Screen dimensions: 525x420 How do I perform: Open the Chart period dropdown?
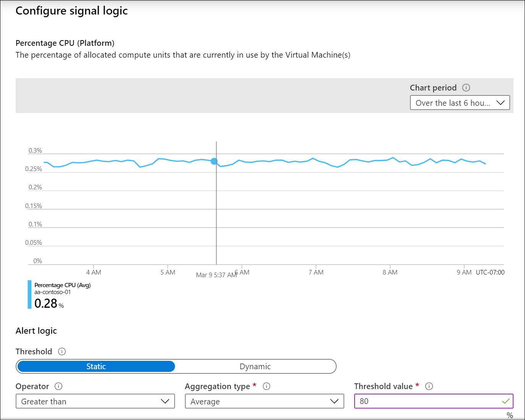point(460,103)
